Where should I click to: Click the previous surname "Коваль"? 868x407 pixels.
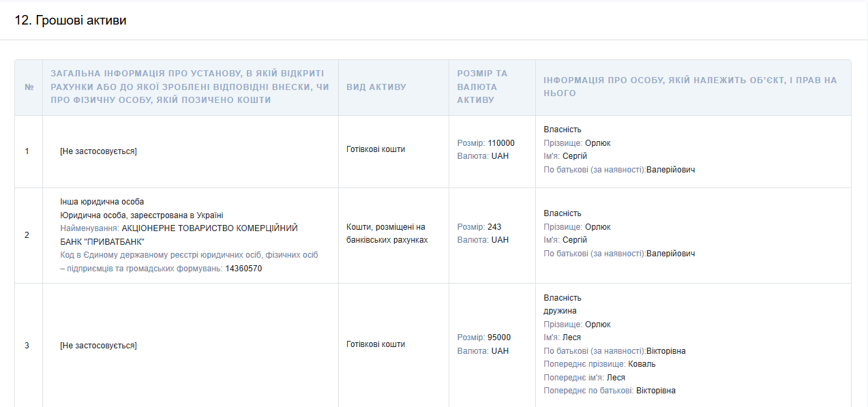coord(642,364)
